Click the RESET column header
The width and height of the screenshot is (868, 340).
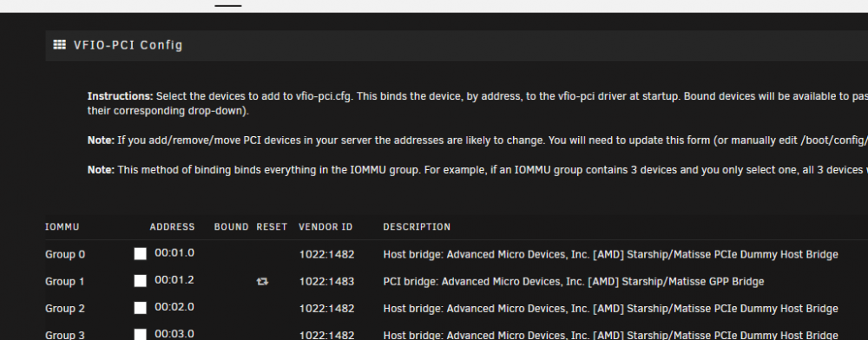pos(272,226)
